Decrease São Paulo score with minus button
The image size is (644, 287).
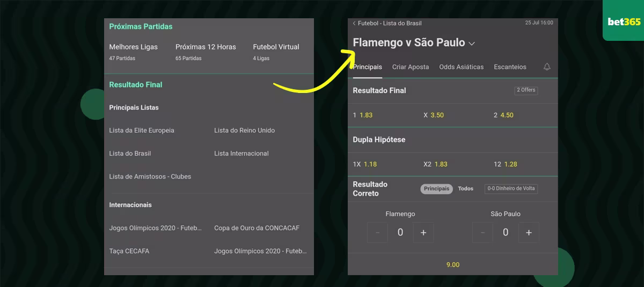tap(483, 232)
